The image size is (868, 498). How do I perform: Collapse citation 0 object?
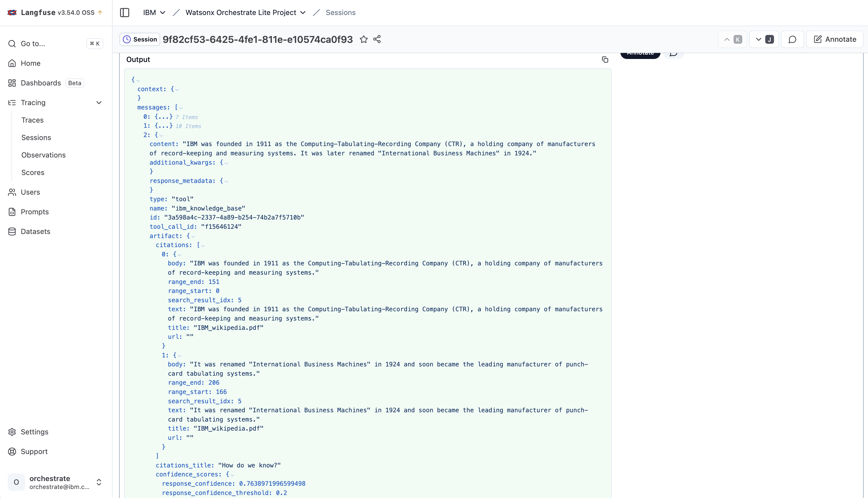[x=179, y=255]
